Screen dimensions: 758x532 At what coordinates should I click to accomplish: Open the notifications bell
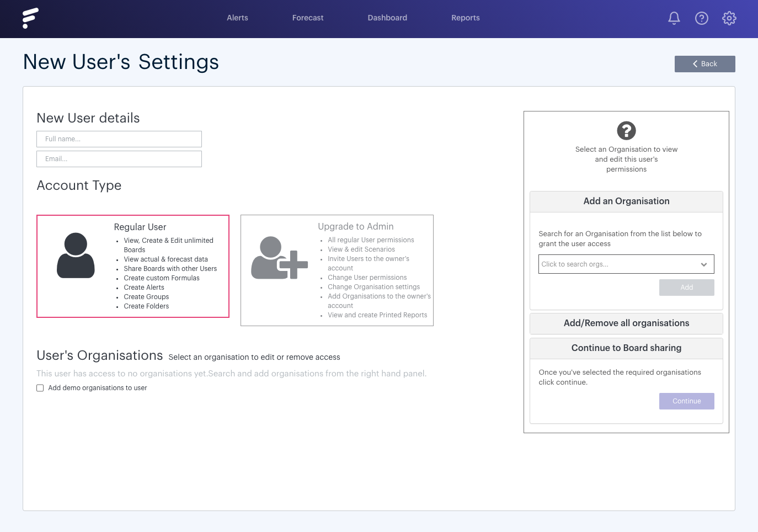tap(674, 18)
